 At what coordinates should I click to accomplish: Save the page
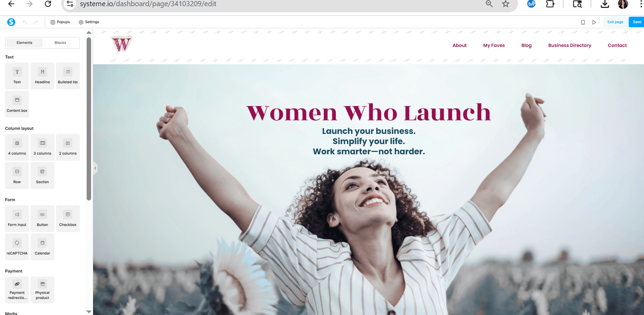(x=637, y=22)
